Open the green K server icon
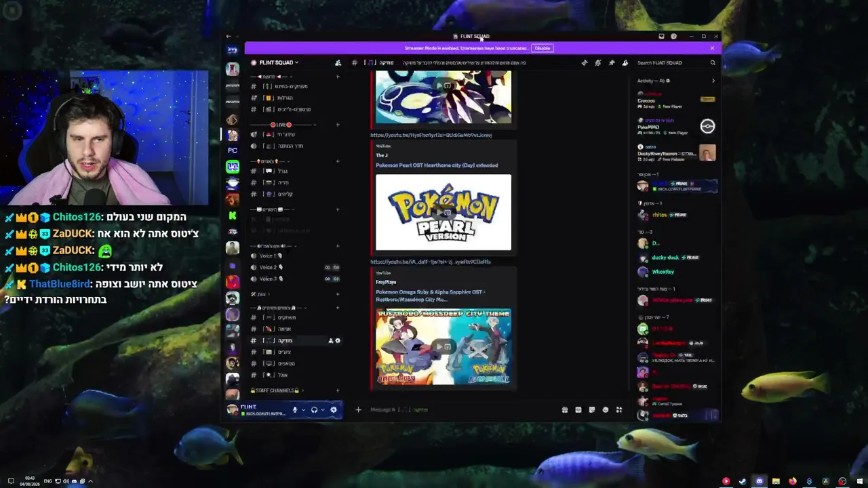The width and height of the screenshot is (868, 488). 233,216
